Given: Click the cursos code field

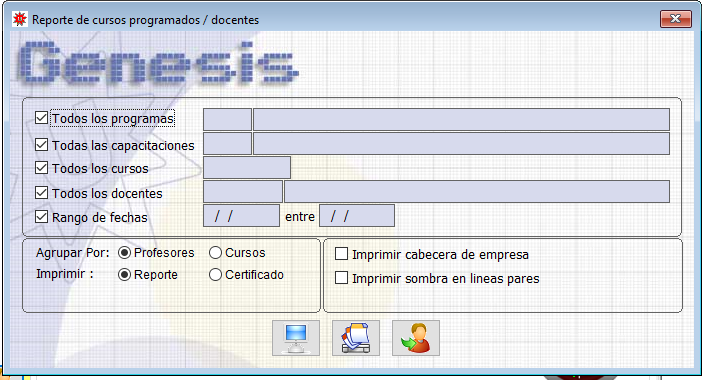Looking at the screenshot, I should point(247,167).
